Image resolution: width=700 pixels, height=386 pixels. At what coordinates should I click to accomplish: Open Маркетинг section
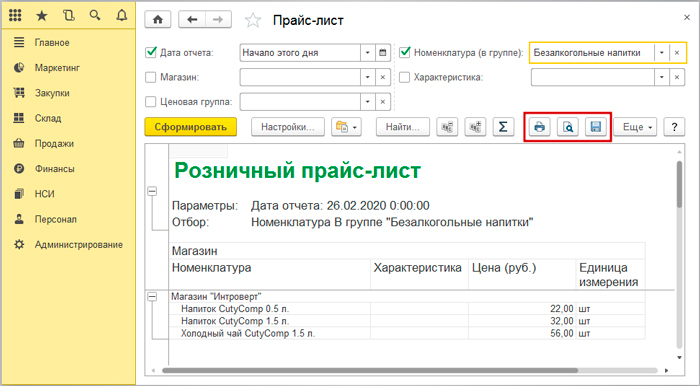point(57,68)
